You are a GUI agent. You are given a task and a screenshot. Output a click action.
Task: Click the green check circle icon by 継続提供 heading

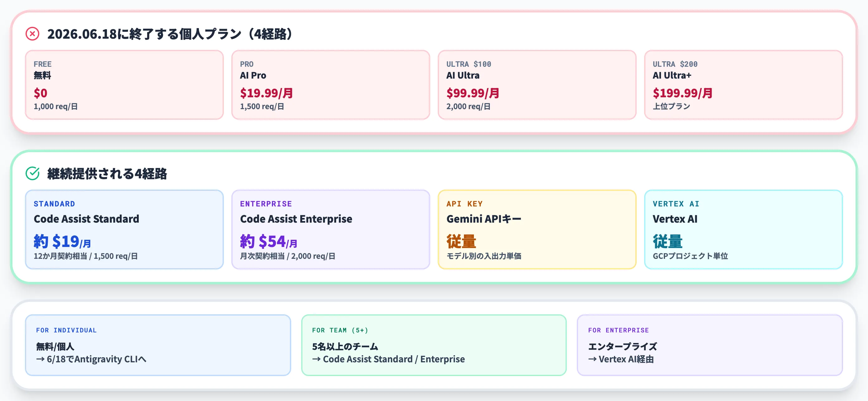[x=32, y=174]
